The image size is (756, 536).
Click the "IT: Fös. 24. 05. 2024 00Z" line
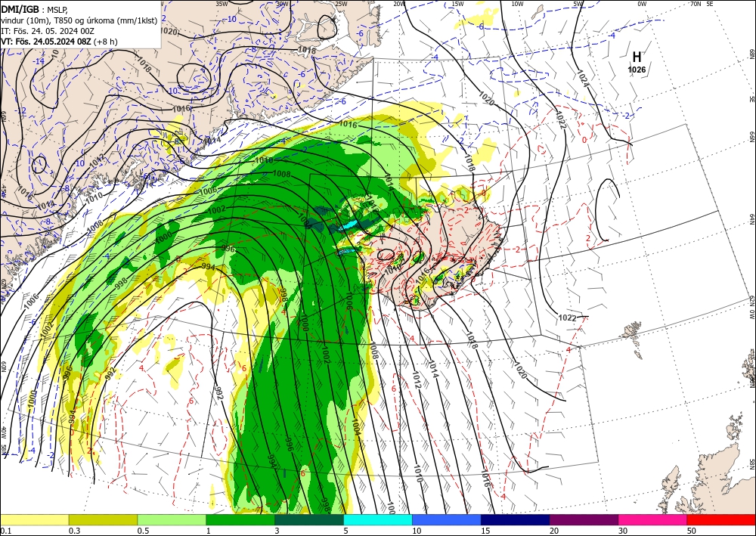(48, 31)
